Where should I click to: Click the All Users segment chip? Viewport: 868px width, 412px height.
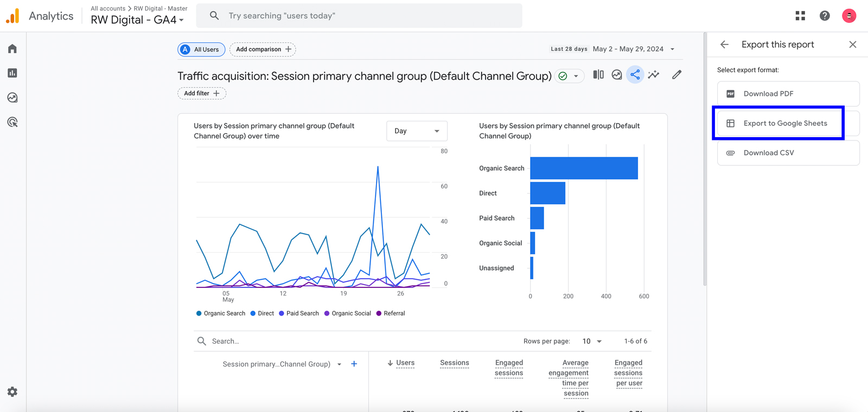point(201,49)
